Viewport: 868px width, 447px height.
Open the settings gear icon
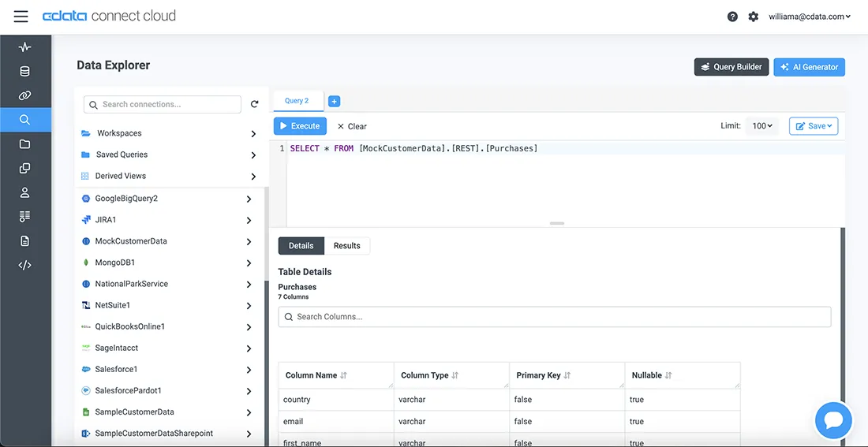pyautogui.click(x=754, y=17)
